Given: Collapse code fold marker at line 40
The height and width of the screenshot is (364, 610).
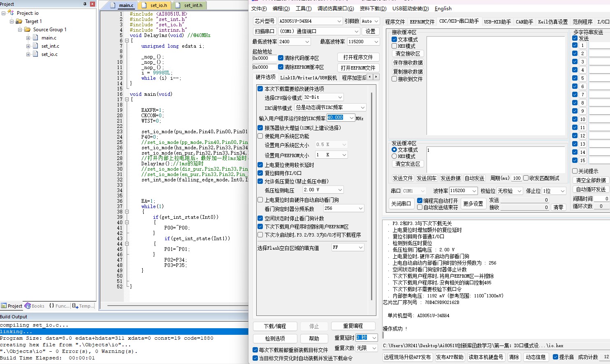Looking at the screenshot, I should pos(127,223).
